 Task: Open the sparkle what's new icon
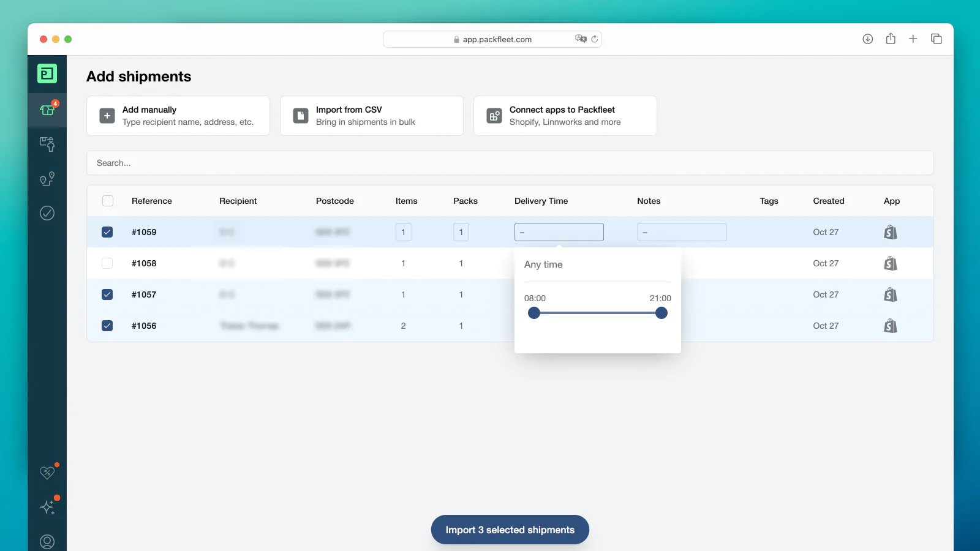(x=47, y=507)
